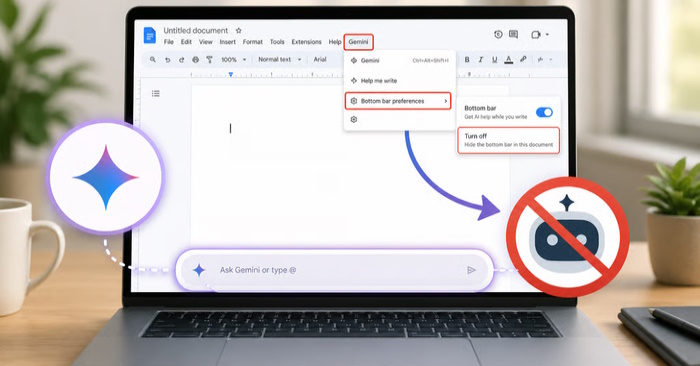Viewport: 700px width, 366px height.
Task: Open the Insert menu
Action: (228, 42)
